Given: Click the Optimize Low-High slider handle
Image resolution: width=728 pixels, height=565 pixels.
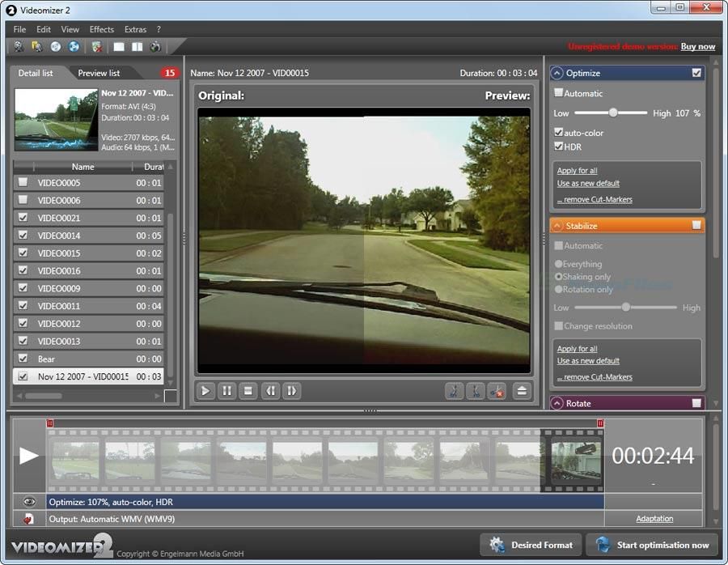Looking at the screenshot, I should pyautogui.click(x=613, y=113).
